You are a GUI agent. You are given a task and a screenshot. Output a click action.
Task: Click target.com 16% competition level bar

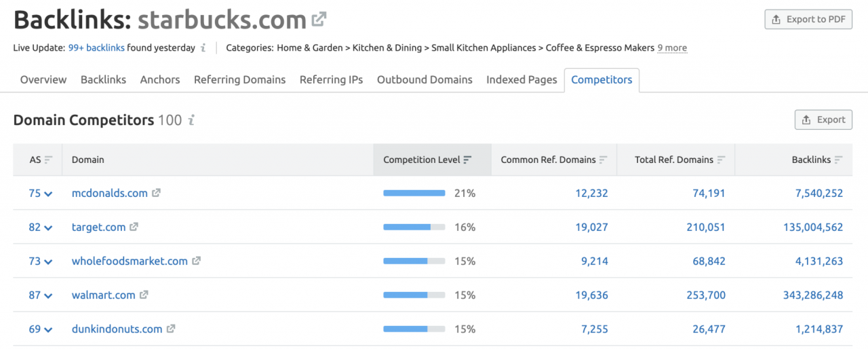click(x=414, y=227)
